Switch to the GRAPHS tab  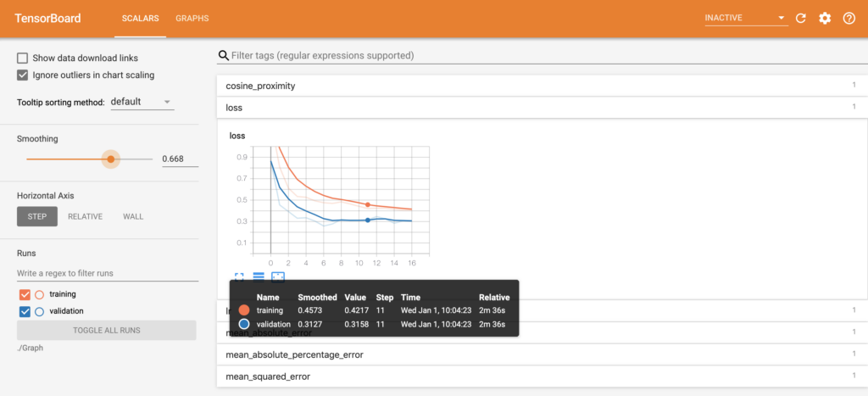[192, 19]
